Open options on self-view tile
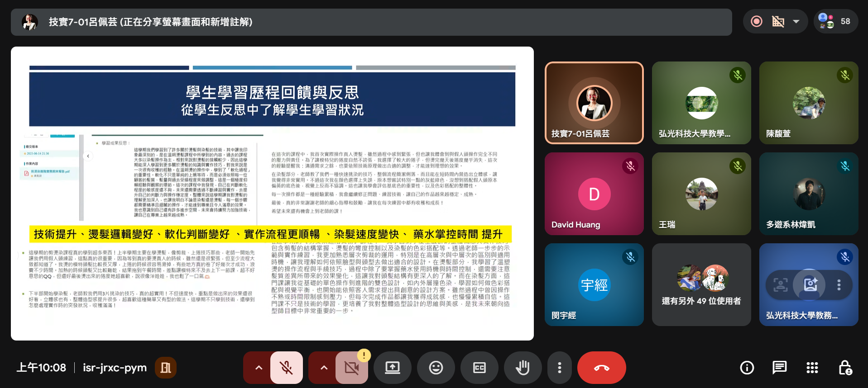 pos(839,284)
